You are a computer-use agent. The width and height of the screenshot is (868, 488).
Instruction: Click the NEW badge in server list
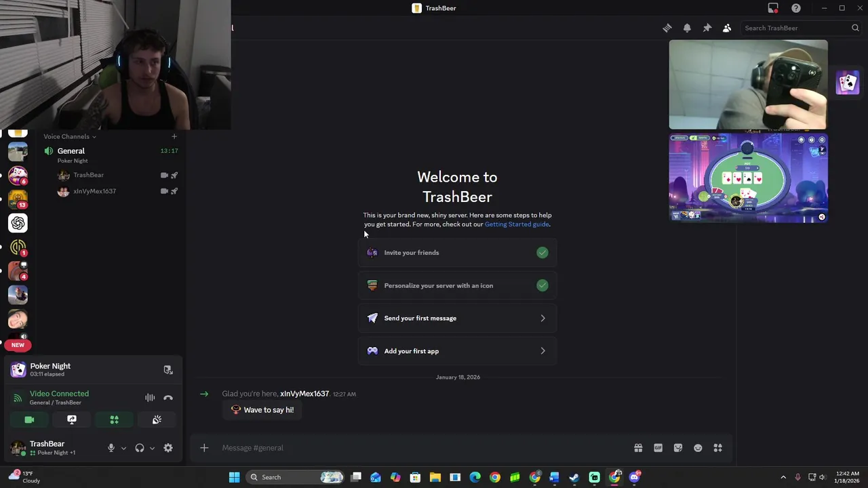pos(18,345)
